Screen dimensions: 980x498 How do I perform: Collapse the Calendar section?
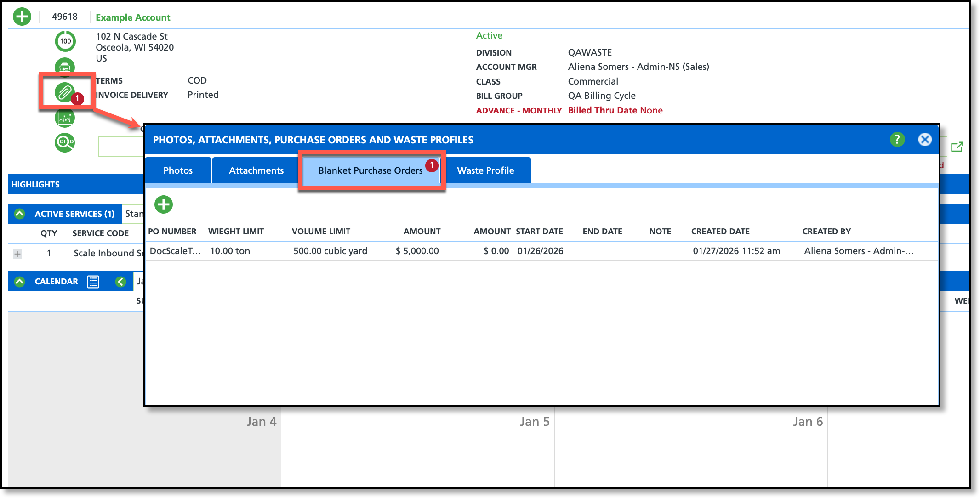coord(20,282)
